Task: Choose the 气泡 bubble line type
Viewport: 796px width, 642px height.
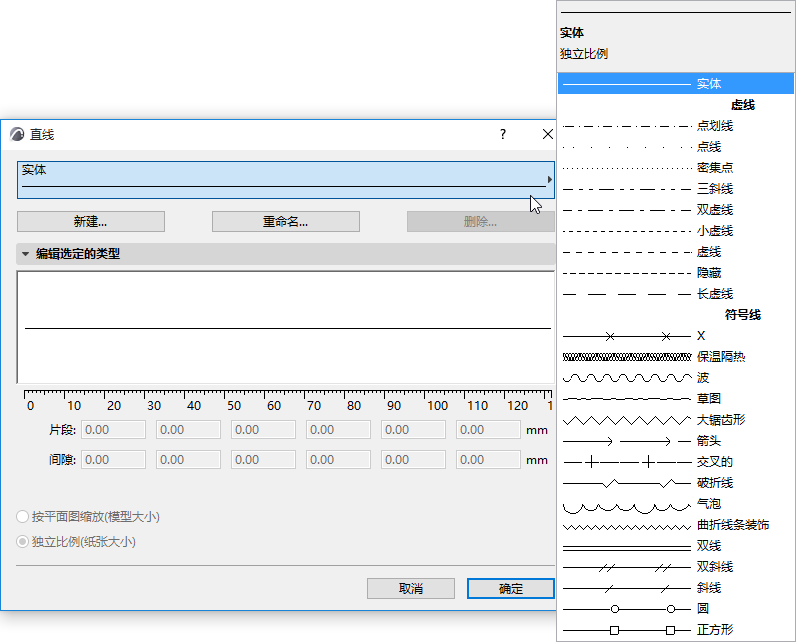Action: click(x=676, y=504)
